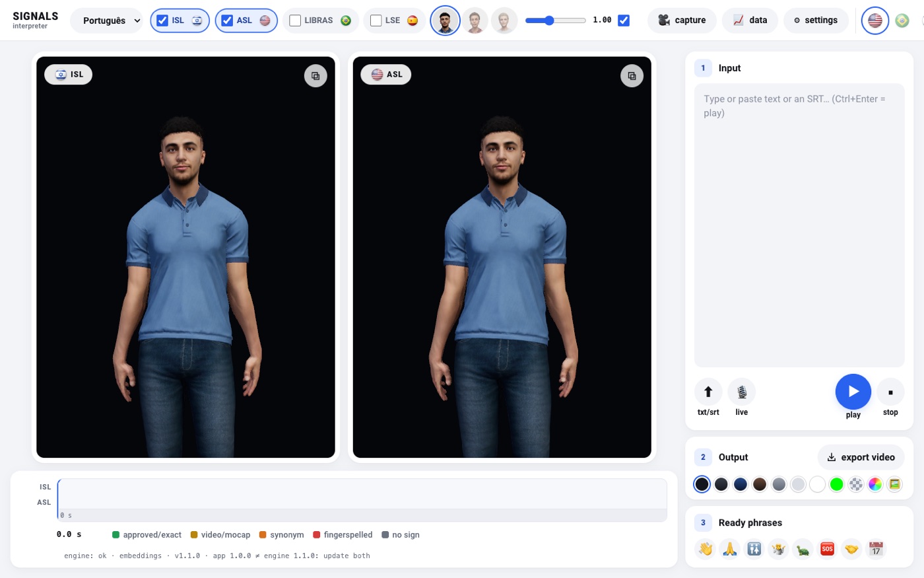Image resolution: width=924 pixels, height=578 pixels.
Task: Open the Português language dropdown
Action: click(x=107, y=20)
